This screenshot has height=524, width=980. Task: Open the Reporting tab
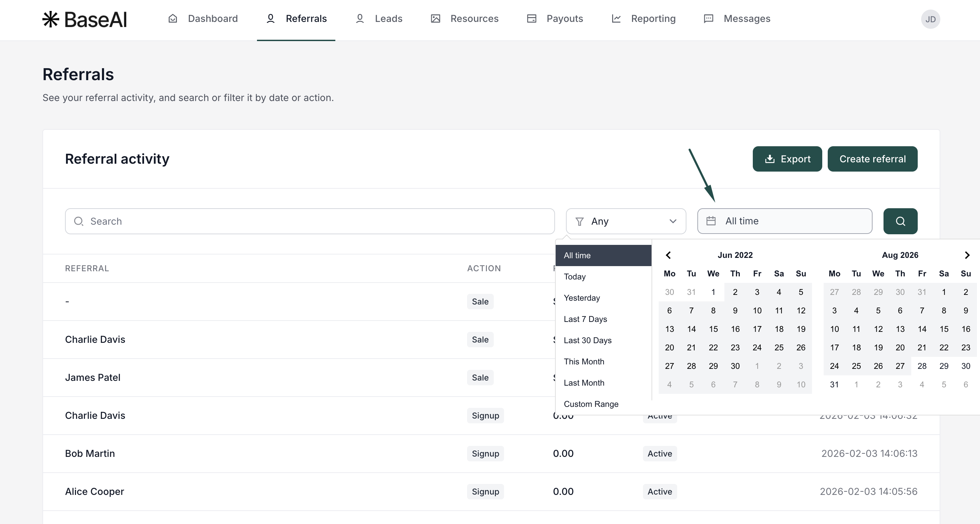[x=643, y=18]
